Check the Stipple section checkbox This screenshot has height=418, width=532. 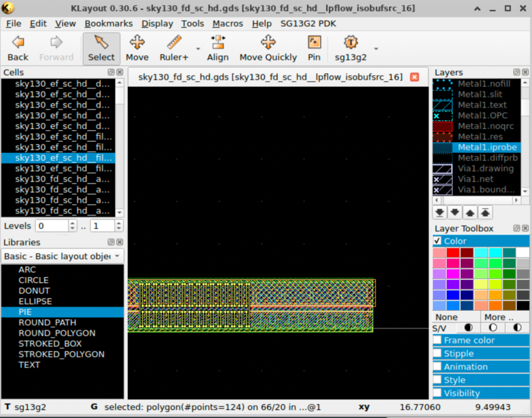(438, 354)
